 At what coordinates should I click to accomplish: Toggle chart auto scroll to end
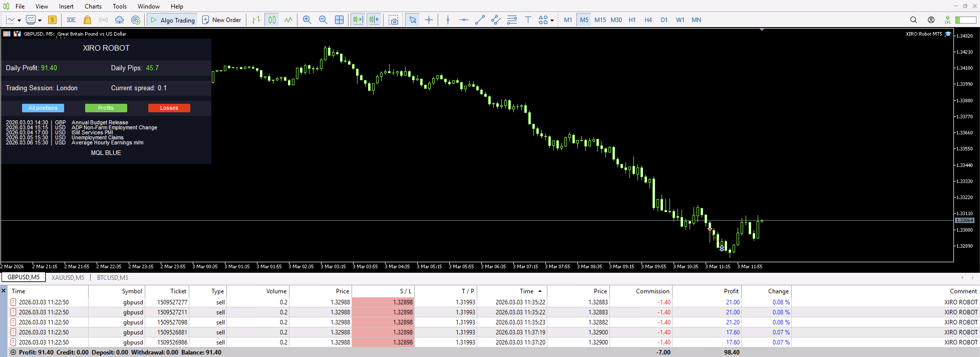pyautogui.click(x=358, y=20)
